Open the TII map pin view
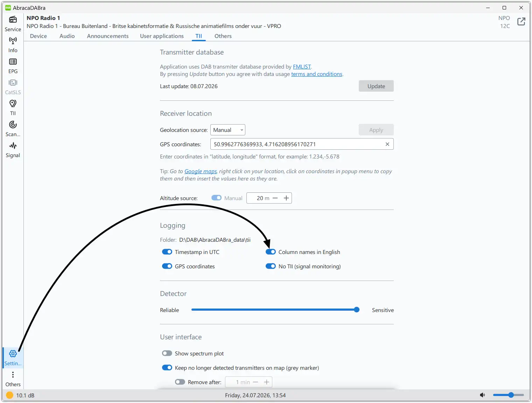 13,108
